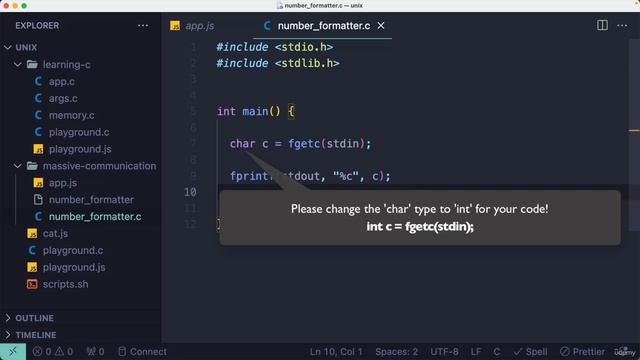Click the massive-communication folder icon
This screenshot has width=640, height=360.
pyautogui.click(x=32, y=166)
